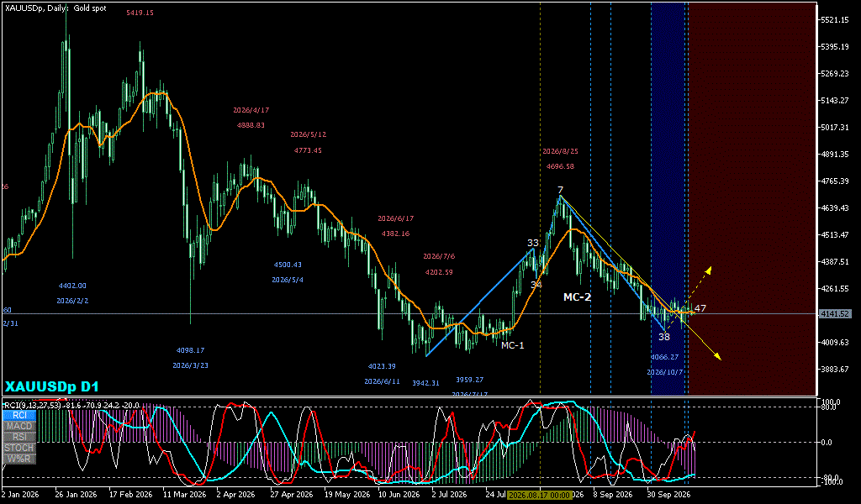Click the 4202.59 price label
Viewport: 861px width, 504px height.
coord(439,272)
